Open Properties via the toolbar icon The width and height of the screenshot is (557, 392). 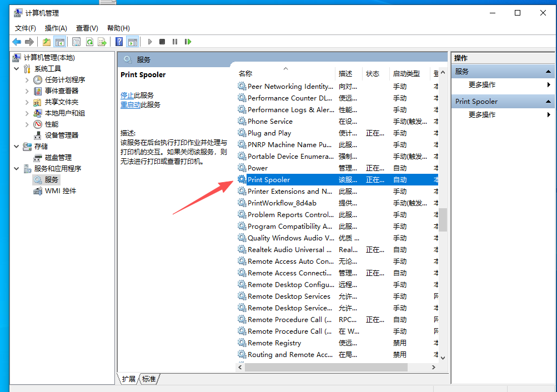click(76, 42)
